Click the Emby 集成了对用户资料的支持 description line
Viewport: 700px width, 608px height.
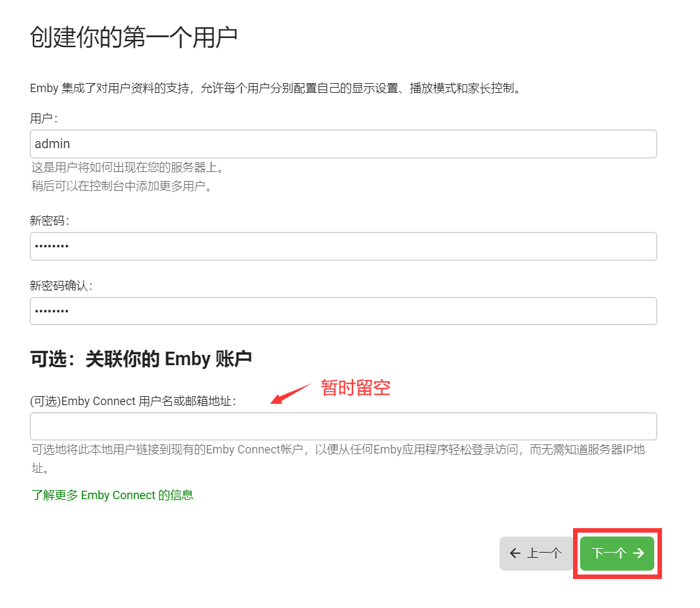[275, 88]
